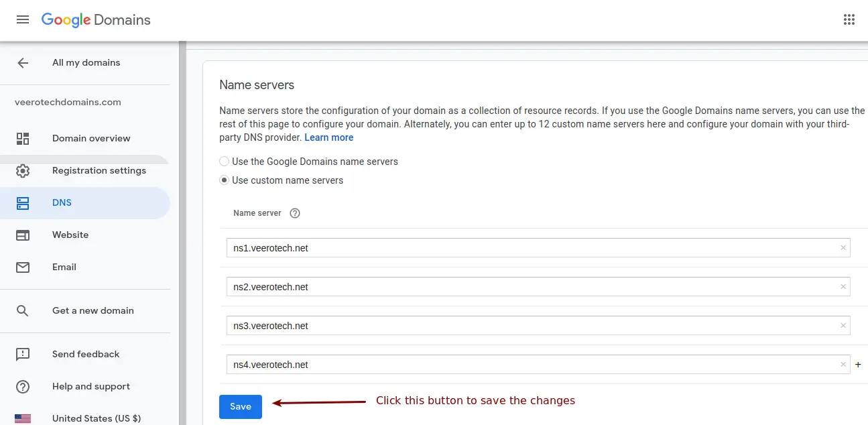Open Help and support

90,386
